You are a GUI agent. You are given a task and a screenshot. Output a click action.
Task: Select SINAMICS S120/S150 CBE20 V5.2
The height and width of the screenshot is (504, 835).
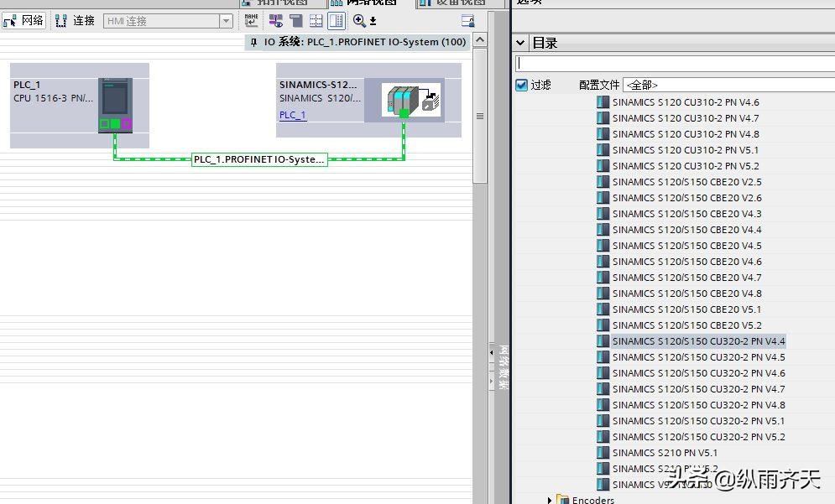click(x=687, y=325)
